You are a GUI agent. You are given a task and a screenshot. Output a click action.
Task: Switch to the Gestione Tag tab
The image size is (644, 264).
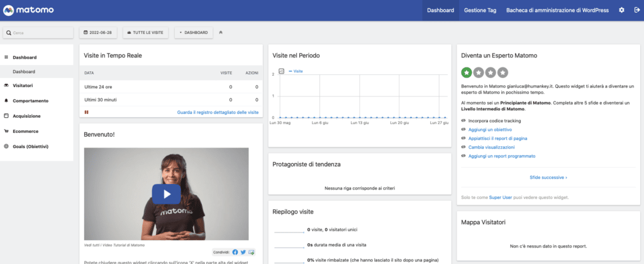pos(480,10)
